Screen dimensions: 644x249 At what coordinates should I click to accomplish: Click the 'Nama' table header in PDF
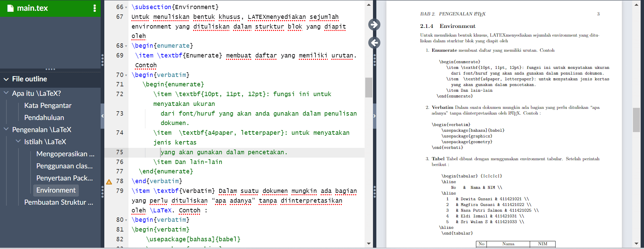click(x=508, y=244)
